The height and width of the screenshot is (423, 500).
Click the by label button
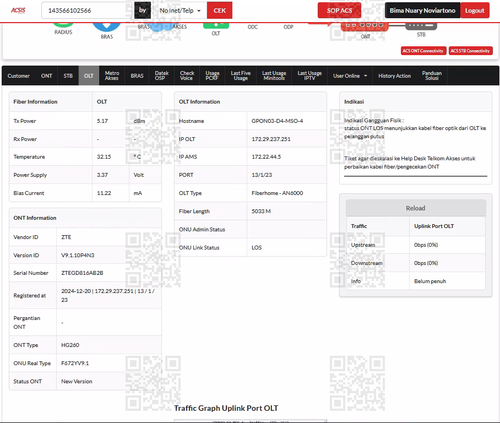(142, 11)
